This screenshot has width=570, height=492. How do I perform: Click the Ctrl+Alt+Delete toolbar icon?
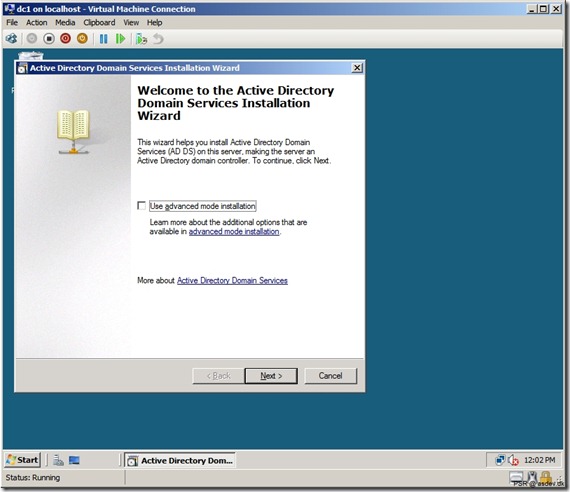(12, 39)
